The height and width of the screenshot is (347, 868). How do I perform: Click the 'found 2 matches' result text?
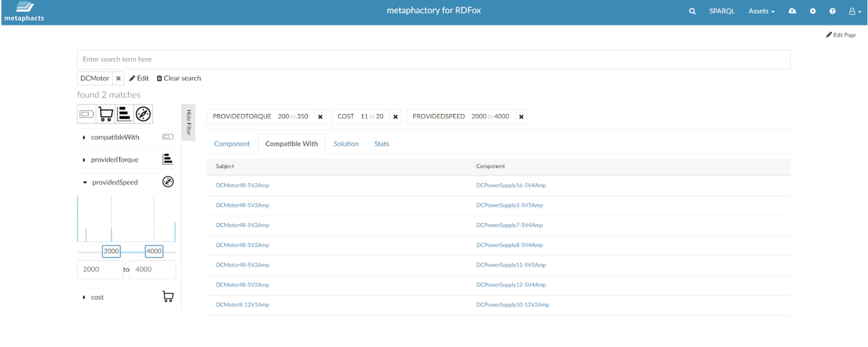coord(109,95)
